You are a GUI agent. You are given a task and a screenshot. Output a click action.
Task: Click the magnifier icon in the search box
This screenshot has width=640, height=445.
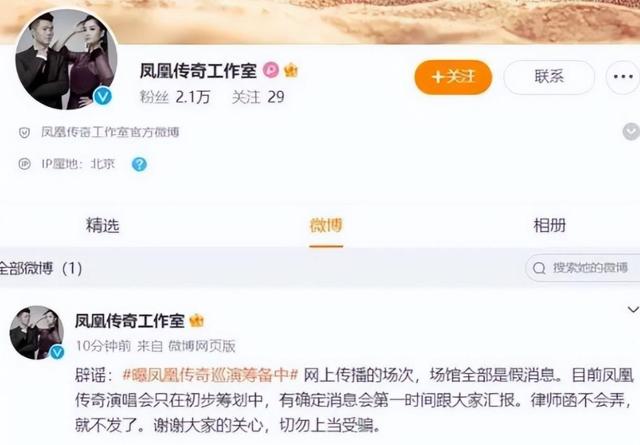coord(539,268)
